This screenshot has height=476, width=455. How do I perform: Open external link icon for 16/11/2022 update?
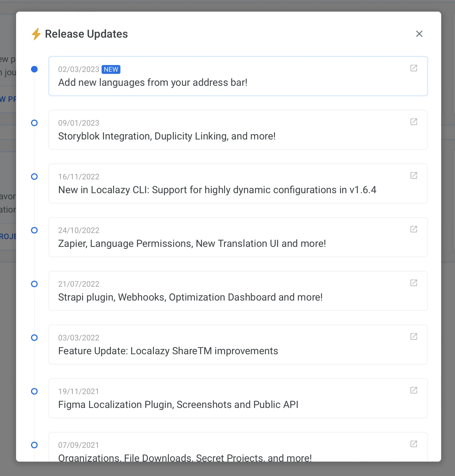click(x=413, y=175)
